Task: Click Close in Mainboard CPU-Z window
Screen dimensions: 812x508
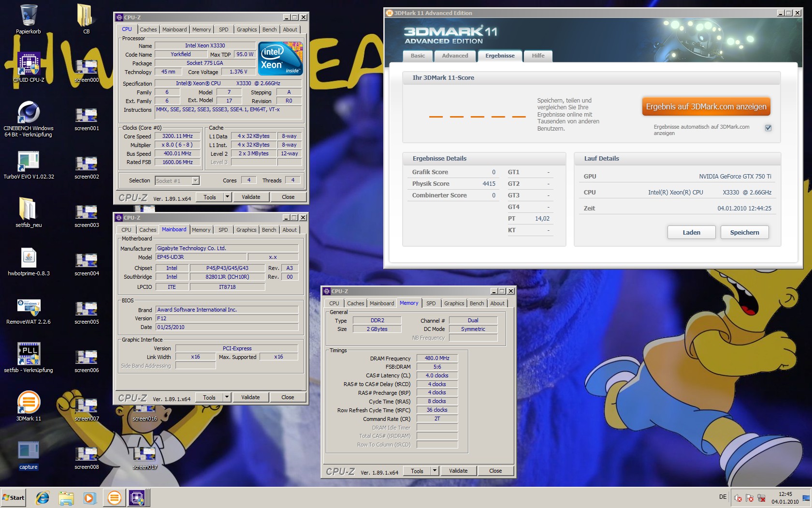Action: pyautogui.click(x=288, y=397)
